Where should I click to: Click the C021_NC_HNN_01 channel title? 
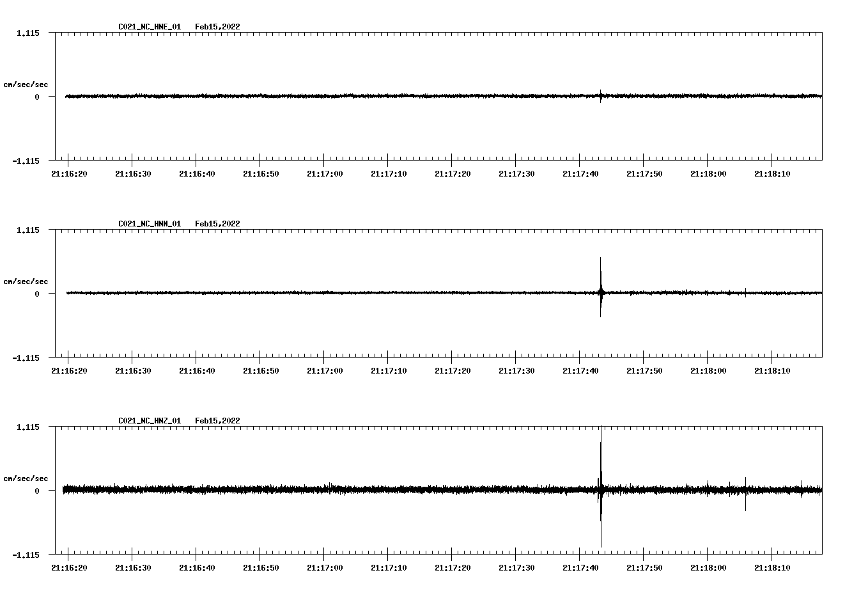click(150, 224)
